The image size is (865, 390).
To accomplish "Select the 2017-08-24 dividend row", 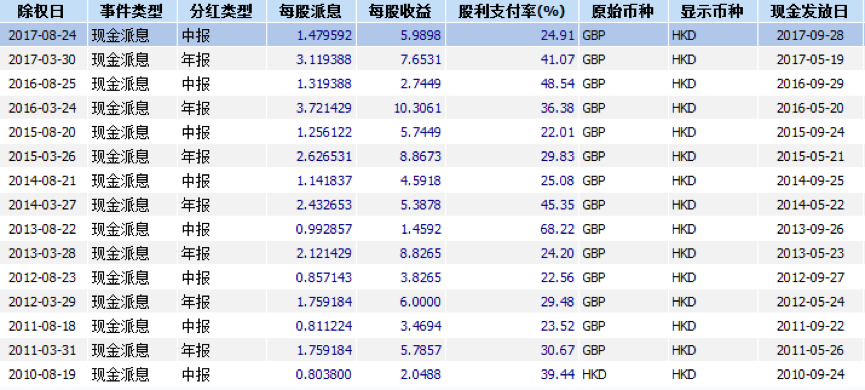I will click(432, 35).
